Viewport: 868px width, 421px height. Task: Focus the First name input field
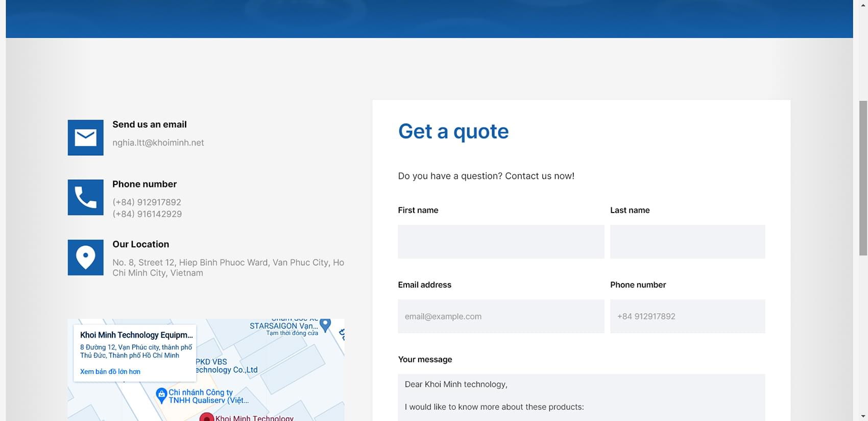pyautogui.click(x=500, y=242)
